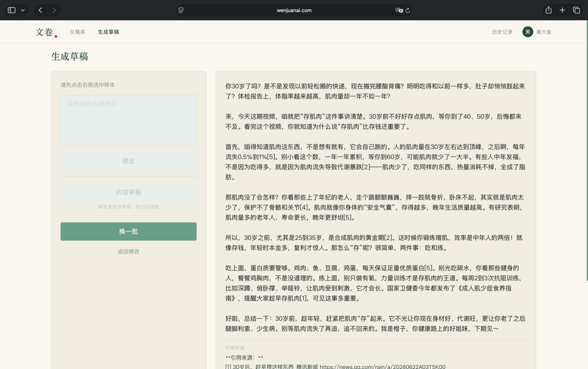Open the 文稿库 navigation tab

pos(78,32)
